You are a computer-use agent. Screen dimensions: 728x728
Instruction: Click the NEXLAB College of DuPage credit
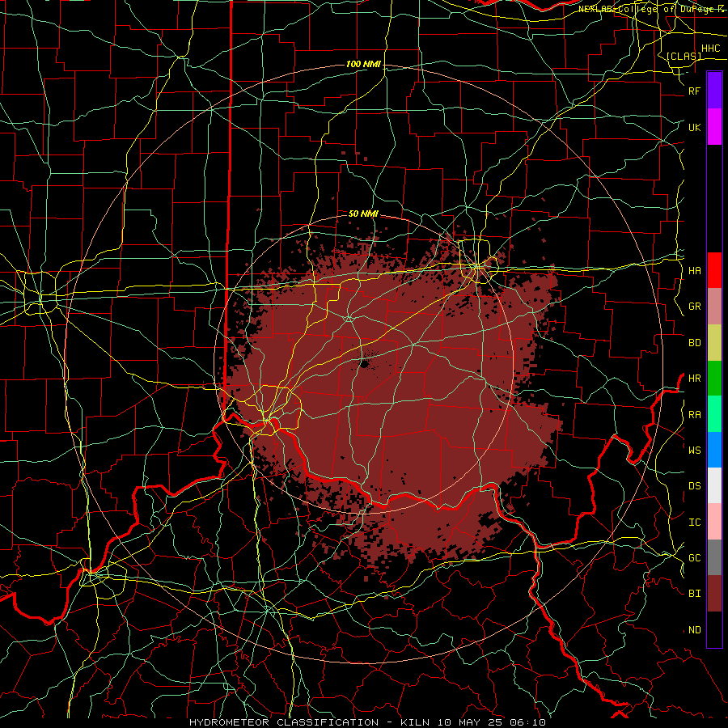tap(652, 9)
